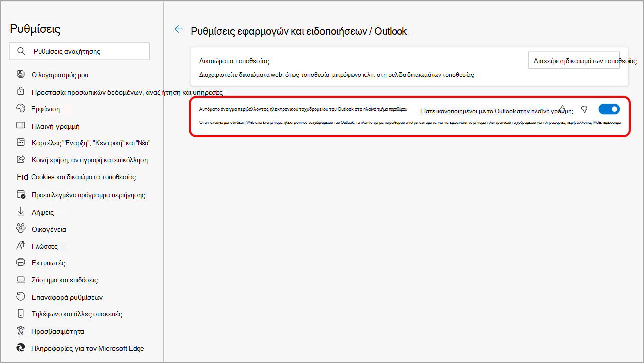The image size is (644, 363).
Task: Click the page title ending in / Outlook
Action: tap(299, 31)
